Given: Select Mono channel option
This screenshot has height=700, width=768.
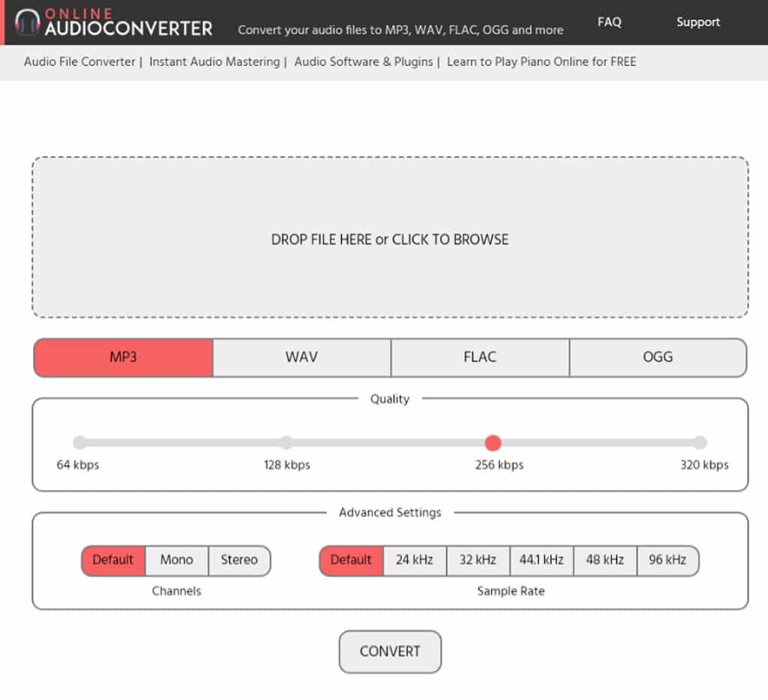Looking at the screenshot, I should [176, 560].
